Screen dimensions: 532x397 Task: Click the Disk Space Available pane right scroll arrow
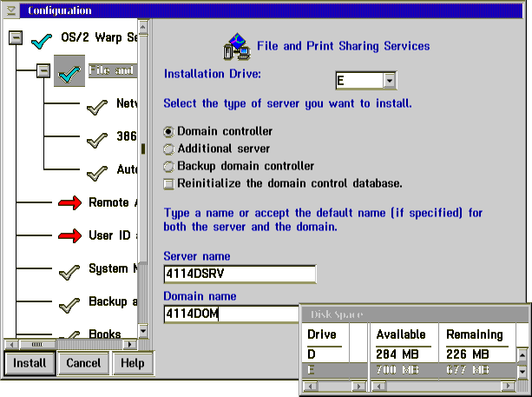[x=508, y=386]
